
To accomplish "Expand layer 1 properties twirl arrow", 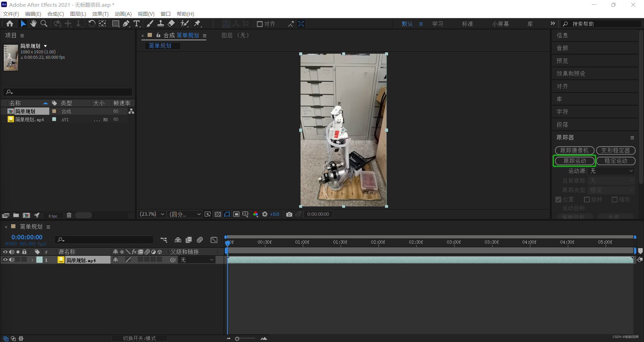I will point(32,260).
